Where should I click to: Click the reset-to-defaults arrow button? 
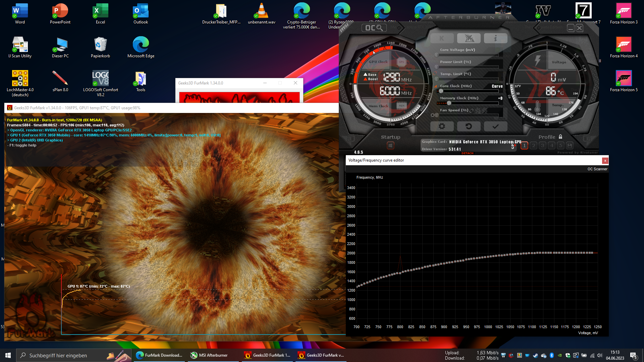tap(469, 126)
